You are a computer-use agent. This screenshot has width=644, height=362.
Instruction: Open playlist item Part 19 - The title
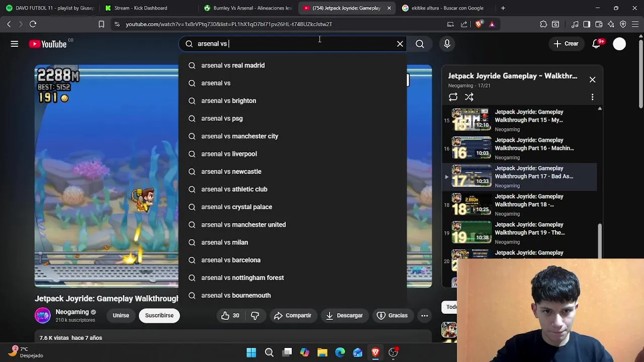[x=529, y=229]
